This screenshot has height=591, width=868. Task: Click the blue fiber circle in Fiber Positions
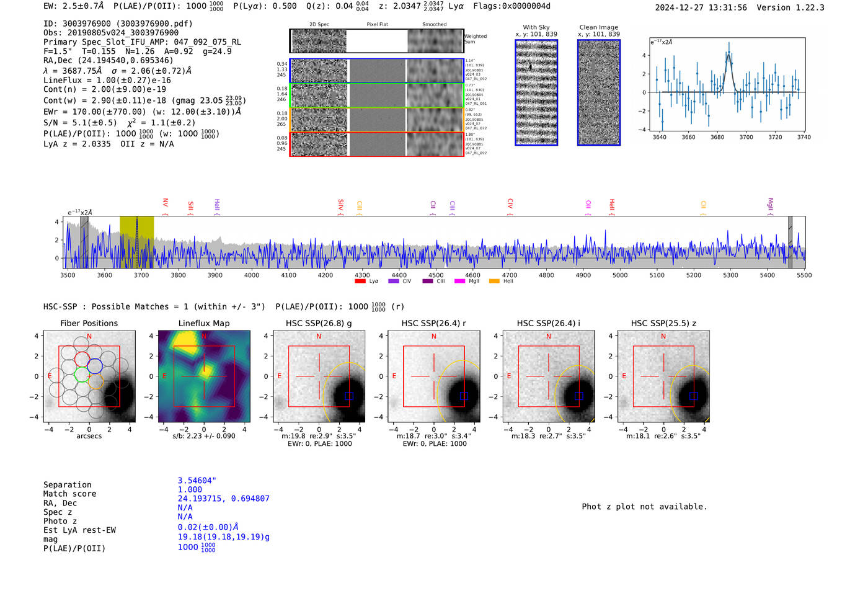[95, 366]
